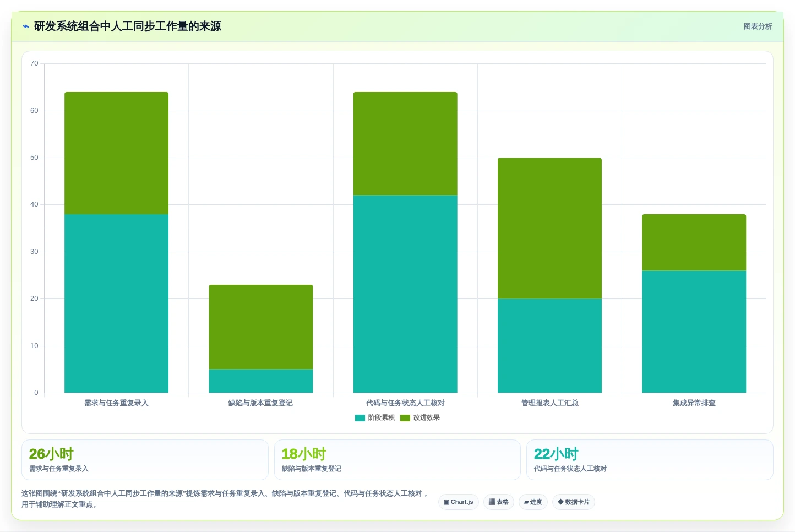This screenshot has width=795, height=532.
Task: Click the 需求与任务重复录入 axis label
Action: pyautogui.click(x=116, y=403)
